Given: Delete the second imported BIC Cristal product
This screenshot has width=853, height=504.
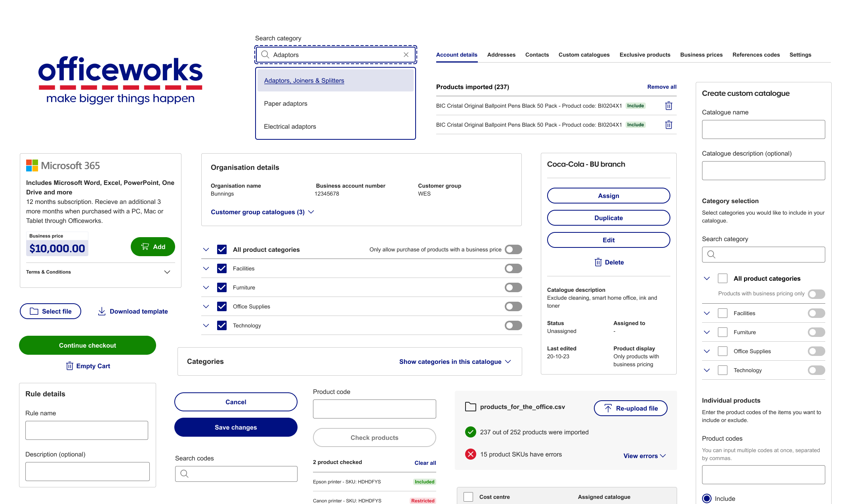Looking at the screenshot, I should click(x=668, y=125).
